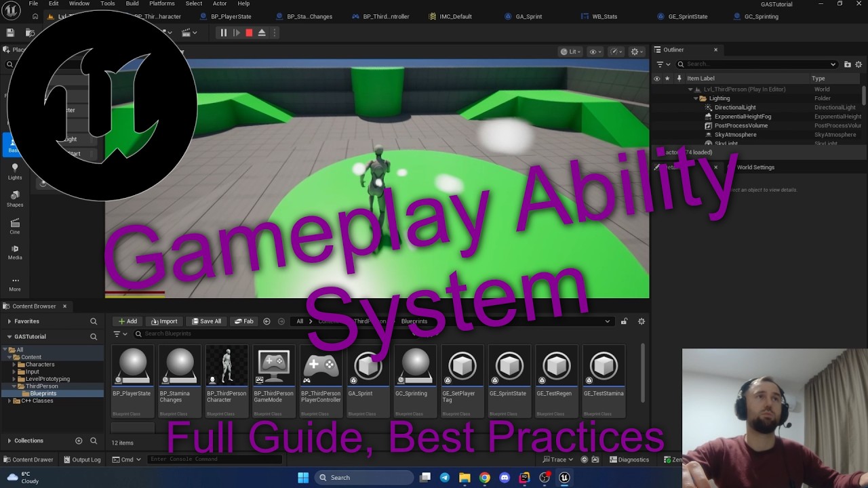
Task: Switch to the GC_Sprinting tab
Action: point(761,16)
